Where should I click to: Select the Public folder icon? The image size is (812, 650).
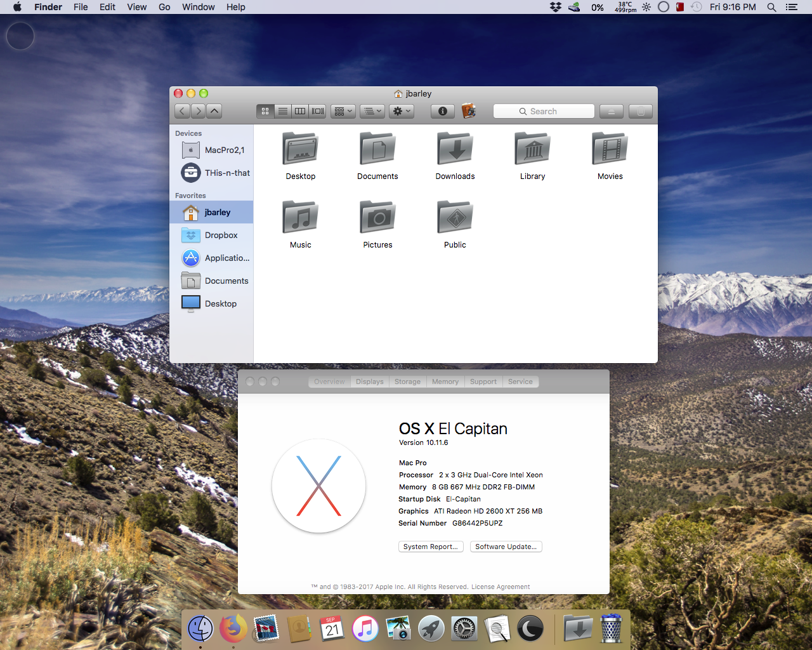click(x=455, y=218)
